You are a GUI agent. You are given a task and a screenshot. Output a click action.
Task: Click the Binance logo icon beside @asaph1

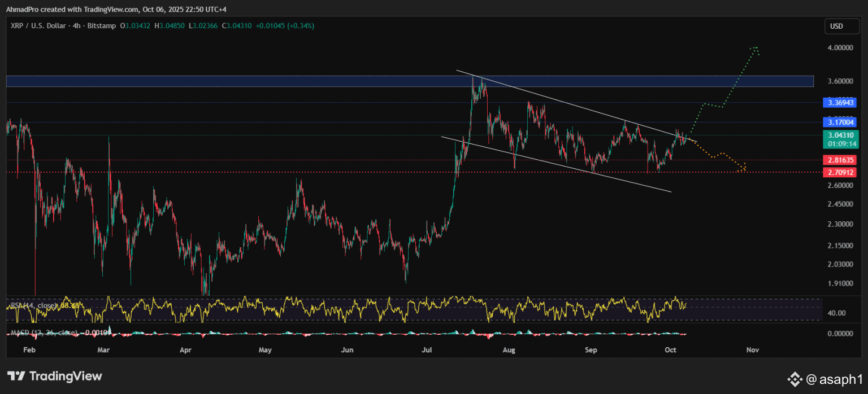[x=795, y=379]
